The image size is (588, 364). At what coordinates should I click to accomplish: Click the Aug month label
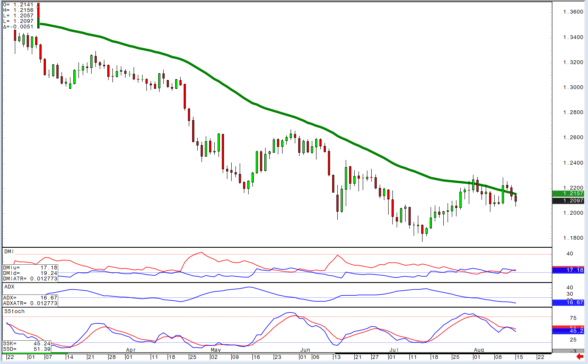tap(479, 350)
